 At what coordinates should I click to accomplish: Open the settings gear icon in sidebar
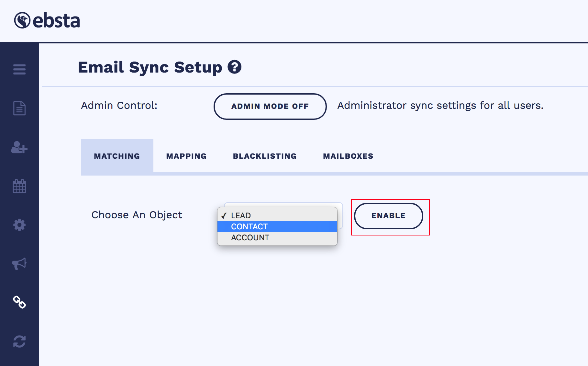point(19,225)
